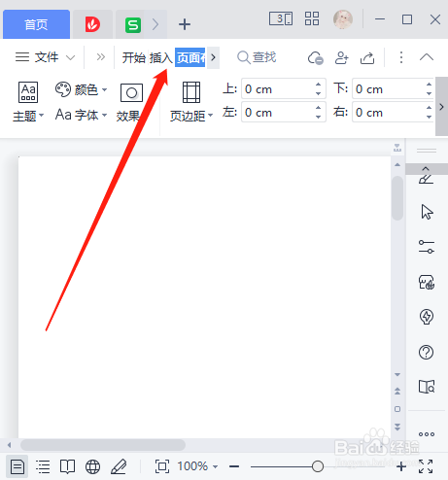Open the 颜色 color scheme dropdown
The width and height of the screenshot is (448, 480).
point(81,89)
